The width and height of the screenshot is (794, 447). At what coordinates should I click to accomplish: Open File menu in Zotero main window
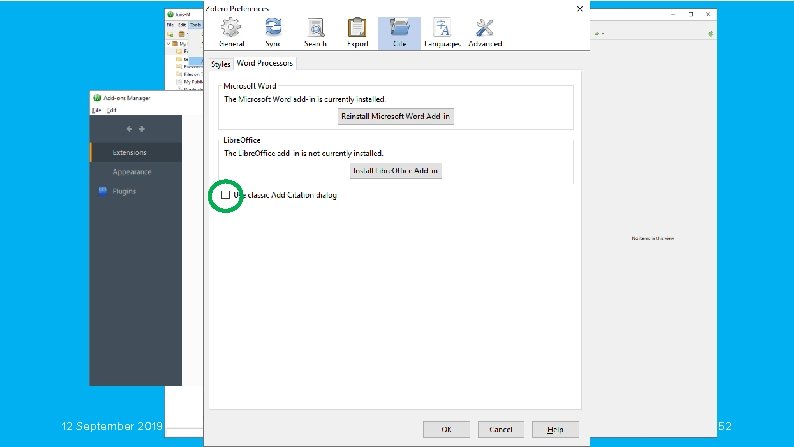pyautogui.click(x=170, y=24)
